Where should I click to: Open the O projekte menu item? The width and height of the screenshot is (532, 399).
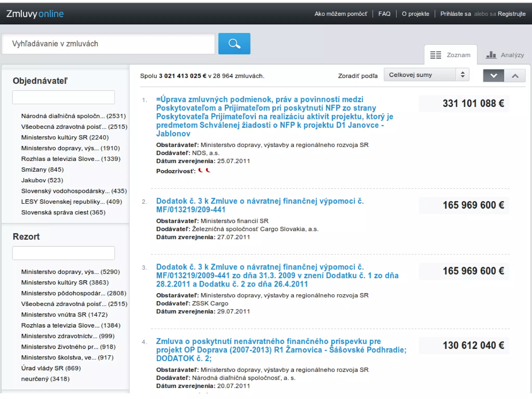pos(415,14)
